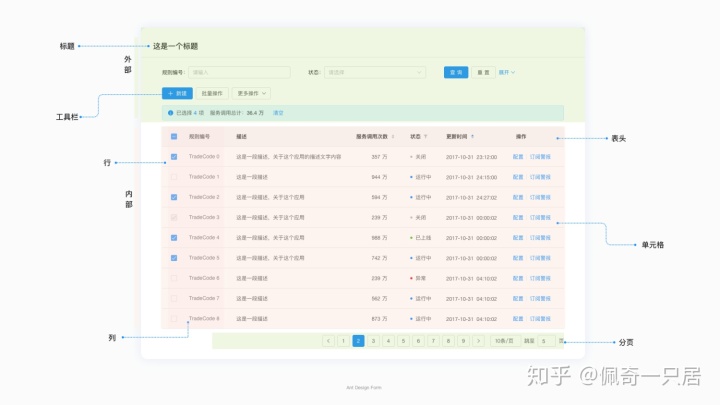Go to page 5 in pagination

point(403,341)
